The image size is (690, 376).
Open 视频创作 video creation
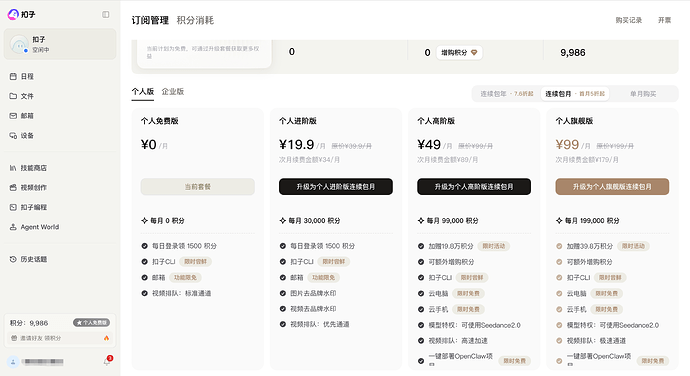point(28,188)
